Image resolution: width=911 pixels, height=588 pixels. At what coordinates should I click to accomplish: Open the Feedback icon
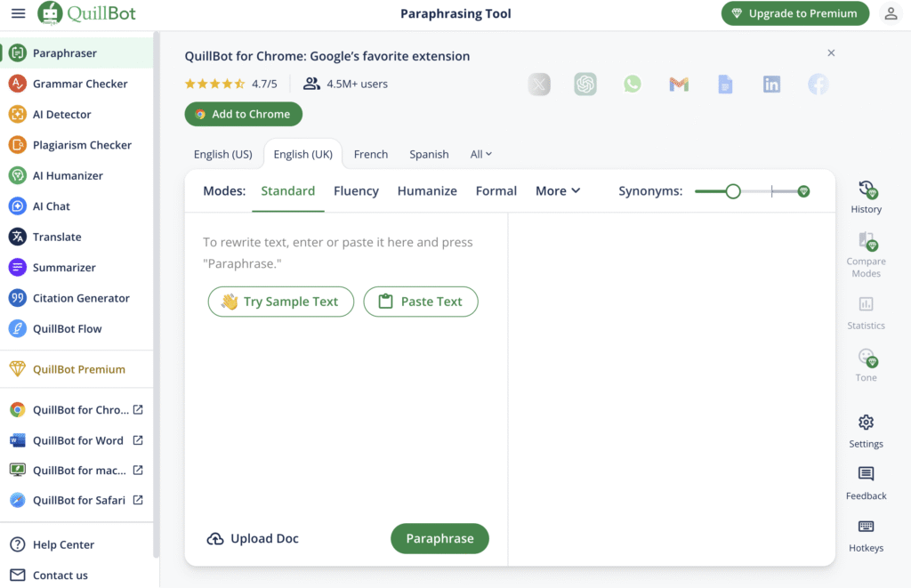pyautogui.click(x=866, y=474)
